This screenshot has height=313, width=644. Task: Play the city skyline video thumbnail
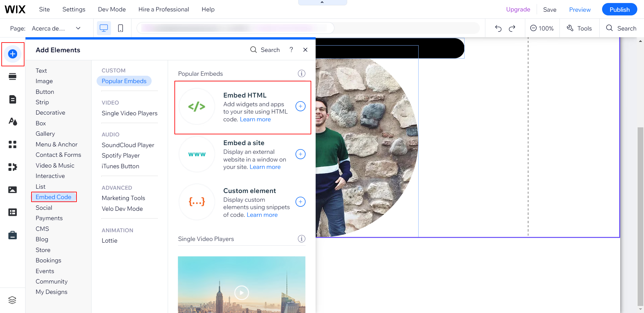click(241, 293)
